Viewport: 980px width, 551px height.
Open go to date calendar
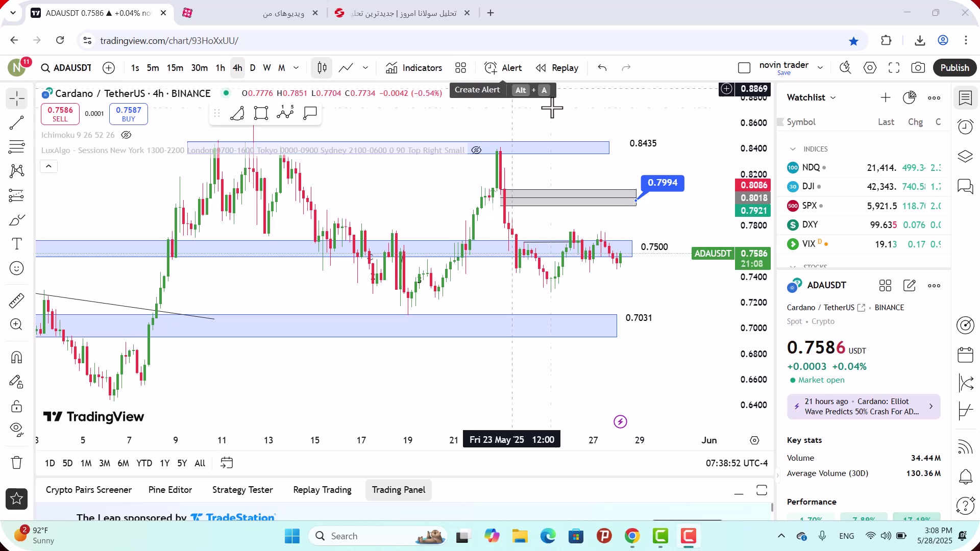pos(227,463)
